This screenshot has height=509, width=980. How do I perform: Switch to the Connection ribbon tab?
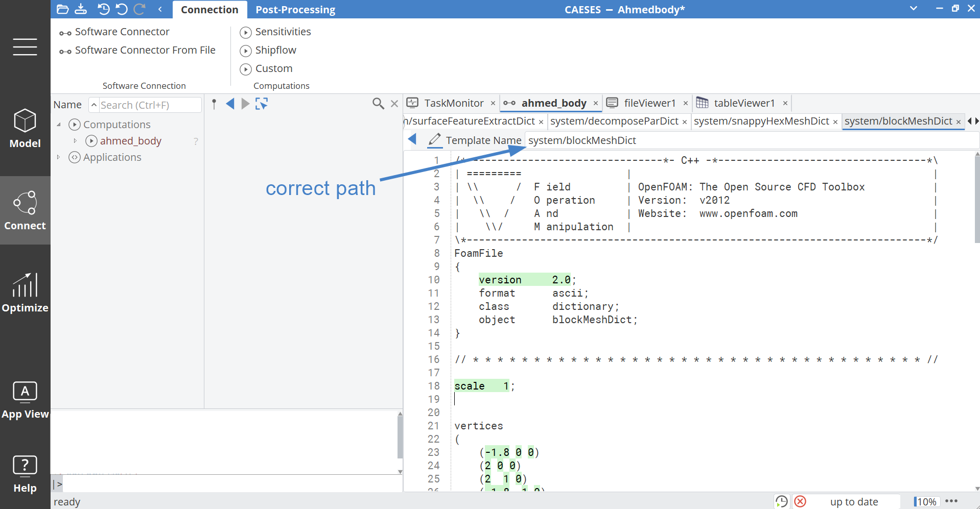point(209,10)
